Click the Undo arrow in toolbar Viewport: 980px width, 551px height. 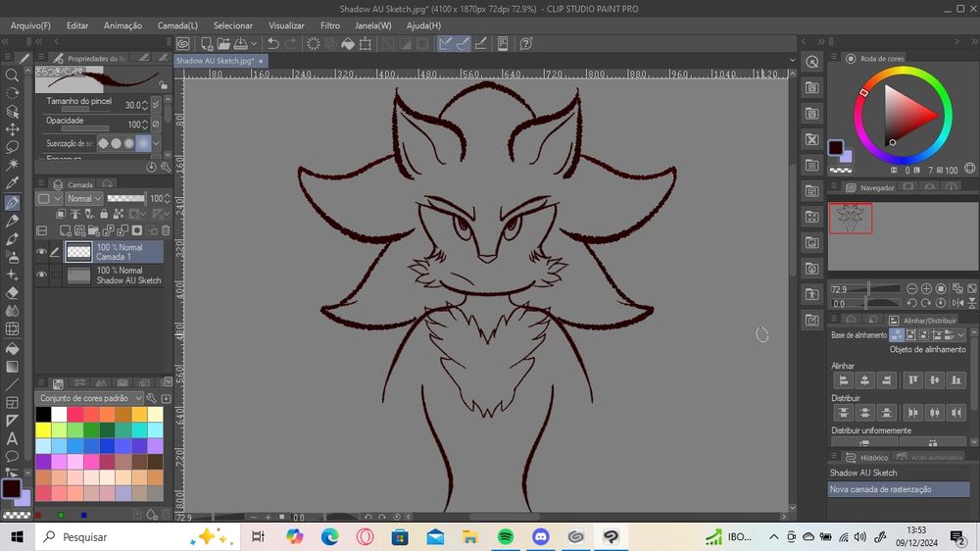[x=273, y=43]
